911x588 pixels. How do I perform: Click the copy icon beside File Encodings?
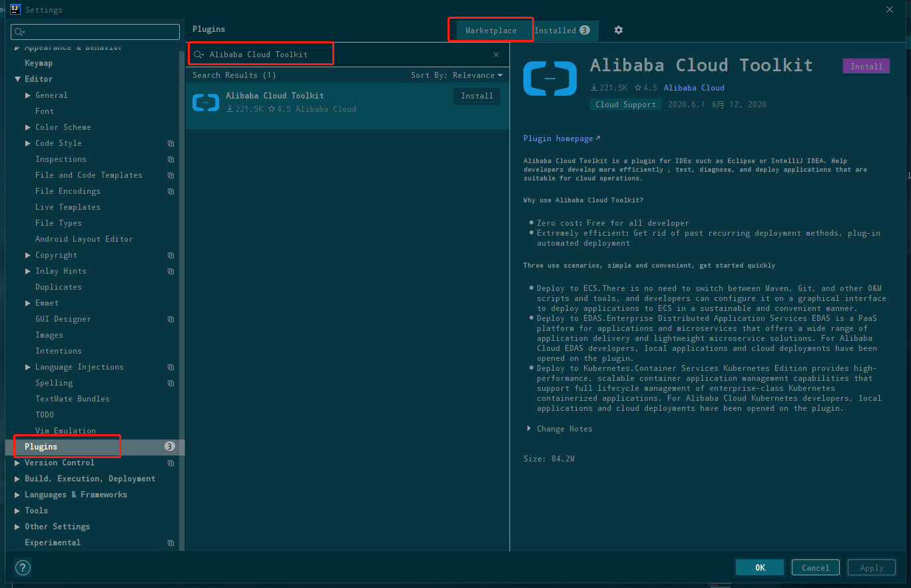(x=170, y=191)
